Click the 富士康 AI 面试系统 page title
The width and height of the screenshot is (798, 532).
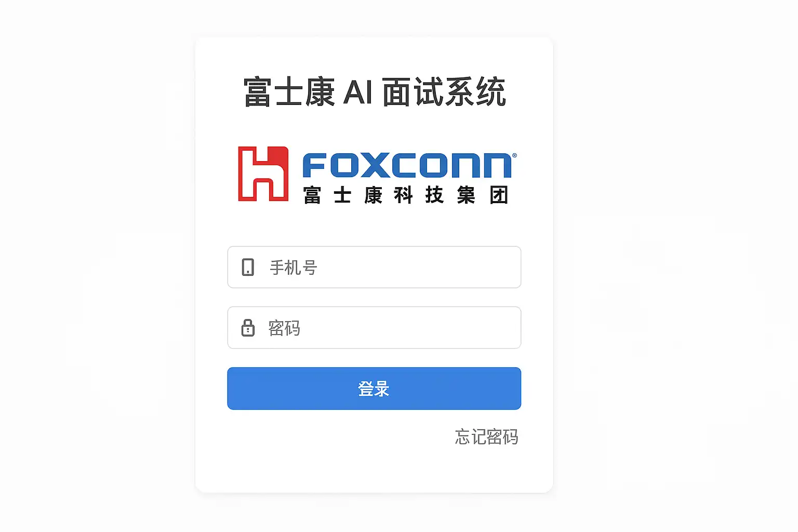tap(374, 92)
